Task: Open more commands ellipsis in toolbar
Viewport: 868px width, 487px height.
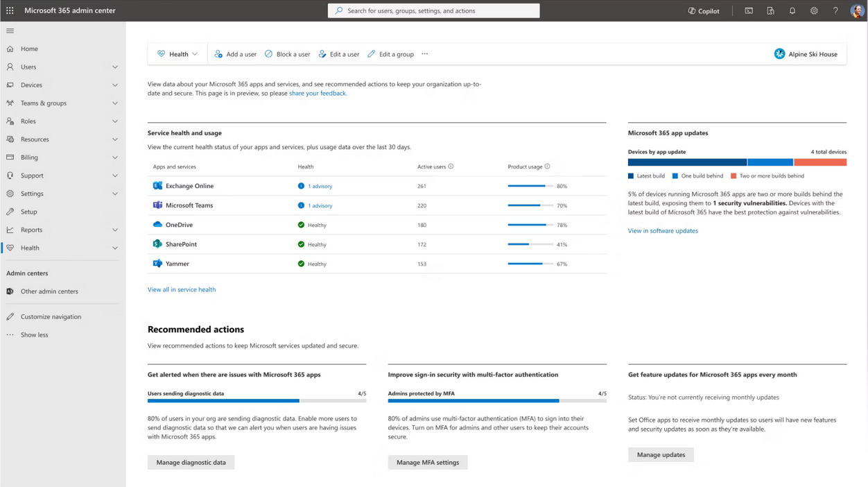Action: tap(425, 54)
